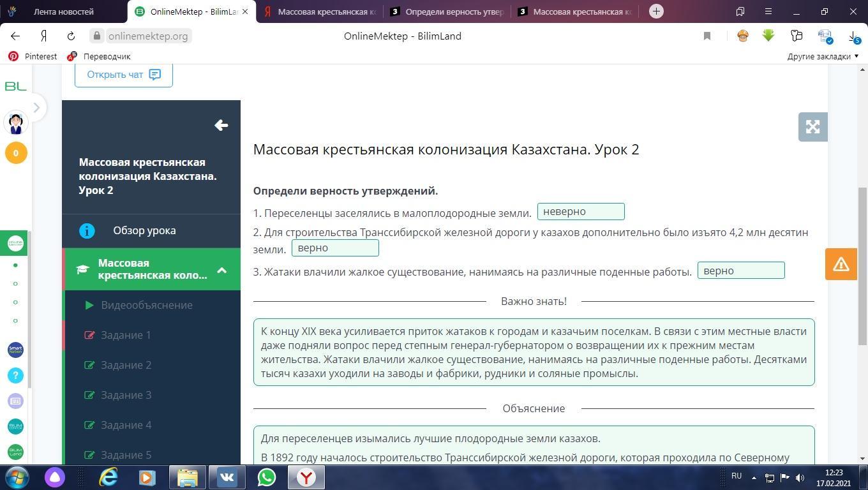This screenshot has width=868, height=490.
Task: Open Обзор урока in sidebar
Action: [x=151, y=230]
